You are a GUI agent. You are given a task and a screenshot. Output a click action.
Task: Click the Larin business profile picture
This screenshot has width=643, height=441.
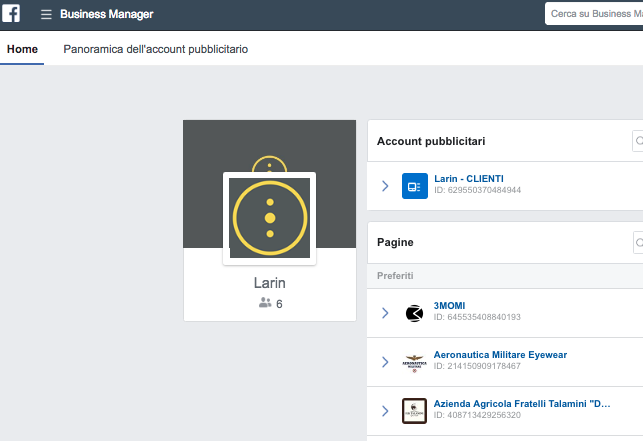[x=269, y=218]
